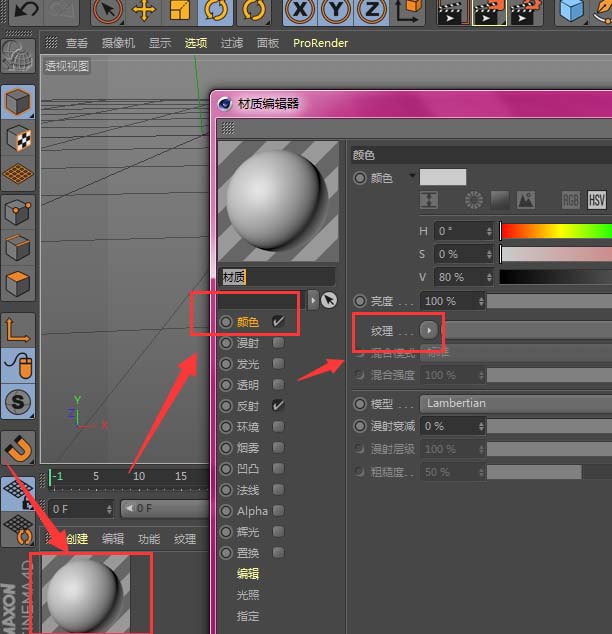Enable the 漫射 channel checkbox
The width and height of the screenshot is (612, 634).
point(279,342)
